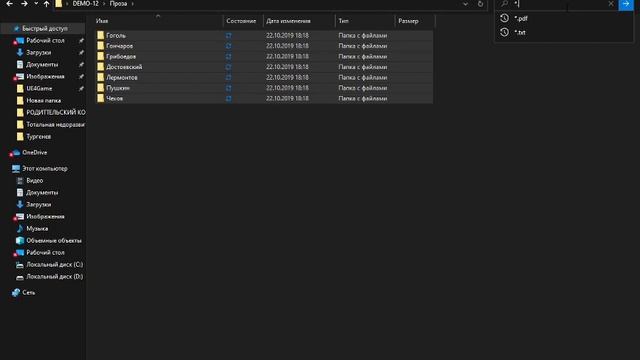Clear the search box text
The height and width of the screenshot is (360, 640).
tap(611, 4)
